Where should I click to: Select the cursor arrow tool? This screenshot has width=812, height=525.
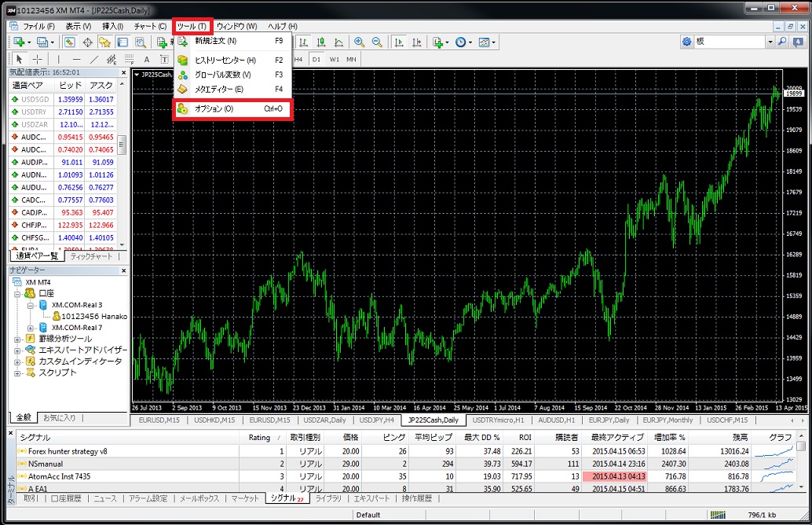tap(19, 59)
